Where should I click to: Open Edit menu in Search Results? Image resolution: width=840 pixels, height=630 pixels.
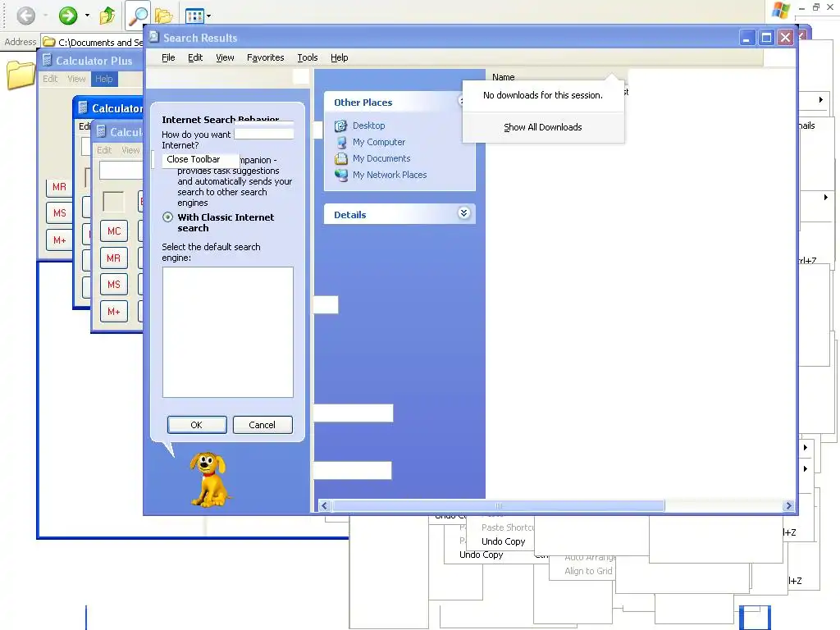(x=195, y=57)
